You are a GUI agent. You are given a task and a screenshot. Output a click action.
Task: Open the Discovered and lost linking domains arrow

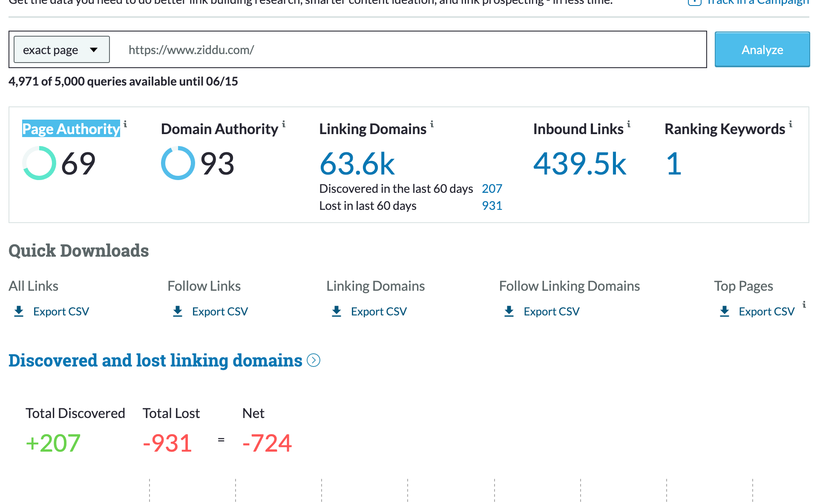click(x=314, y=361)
